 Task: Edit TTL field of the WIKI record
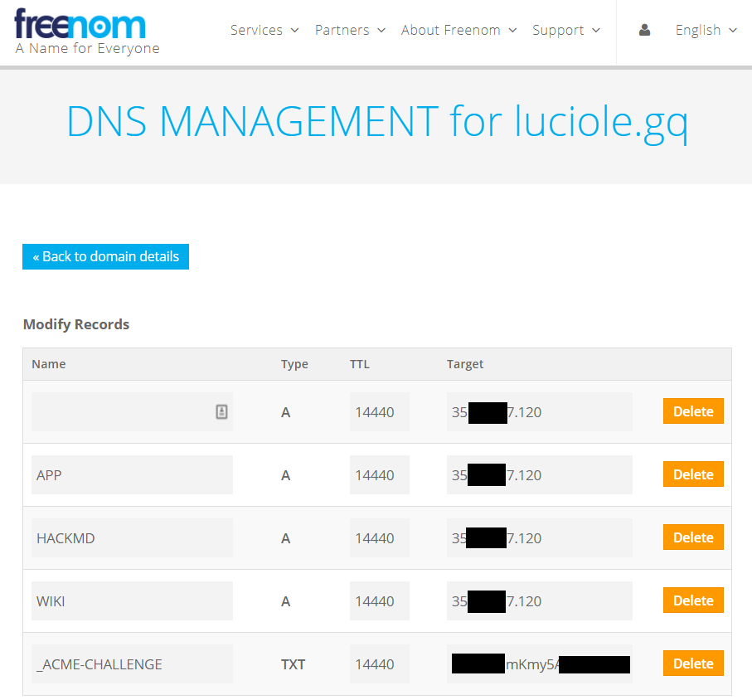pyautogui.click(x=380, y=601)
